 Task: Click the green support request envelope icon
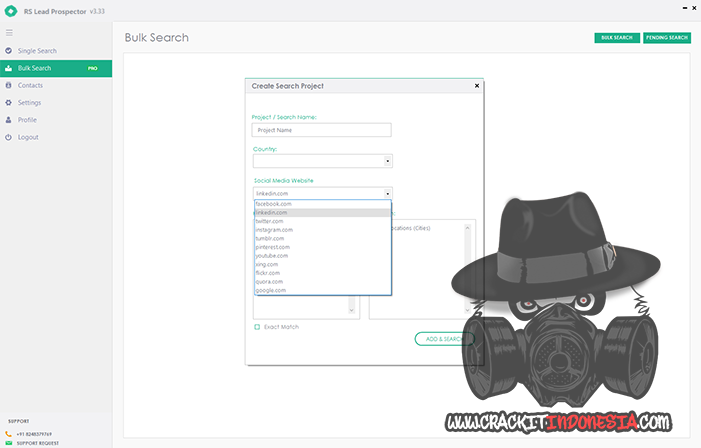pos(8,442)
